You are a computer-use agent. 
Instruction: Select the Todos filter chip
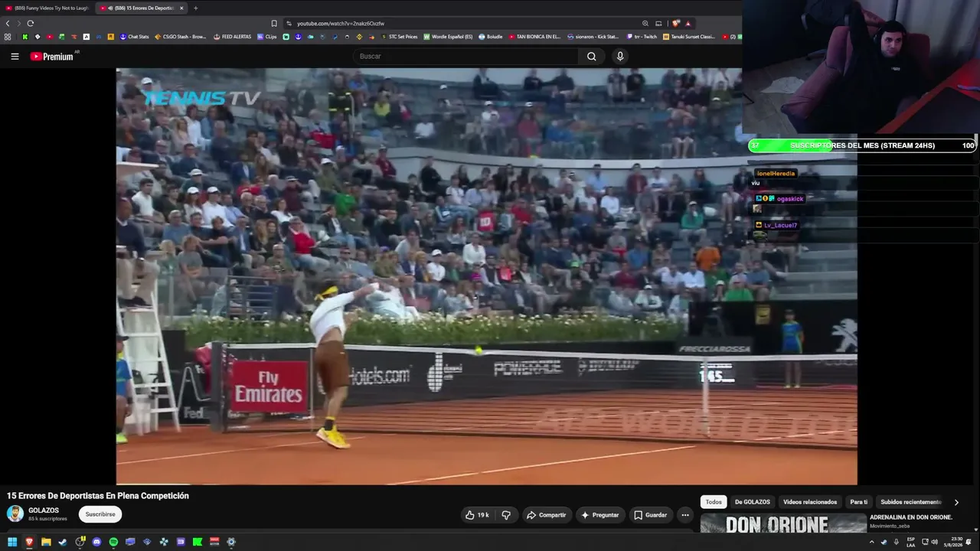click(x=714, y=502)
